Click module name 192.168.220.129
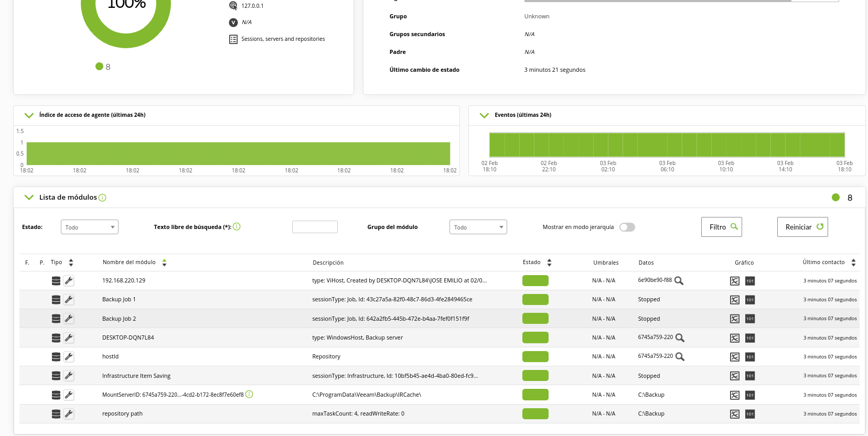 (x=124, y=281)
